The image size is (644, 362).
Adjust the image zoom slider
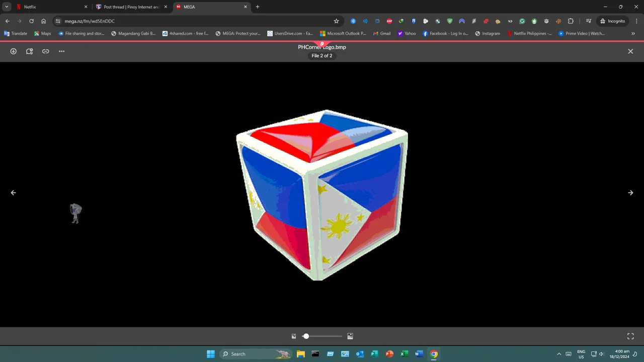[322, 336]
